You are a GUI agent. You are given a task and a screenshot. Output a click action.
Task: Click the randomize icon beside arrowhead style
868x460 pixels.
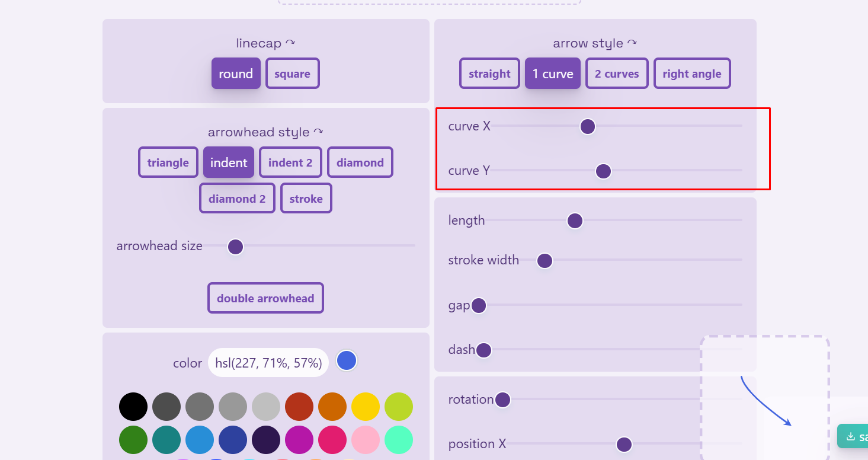[x=319, y=132]
